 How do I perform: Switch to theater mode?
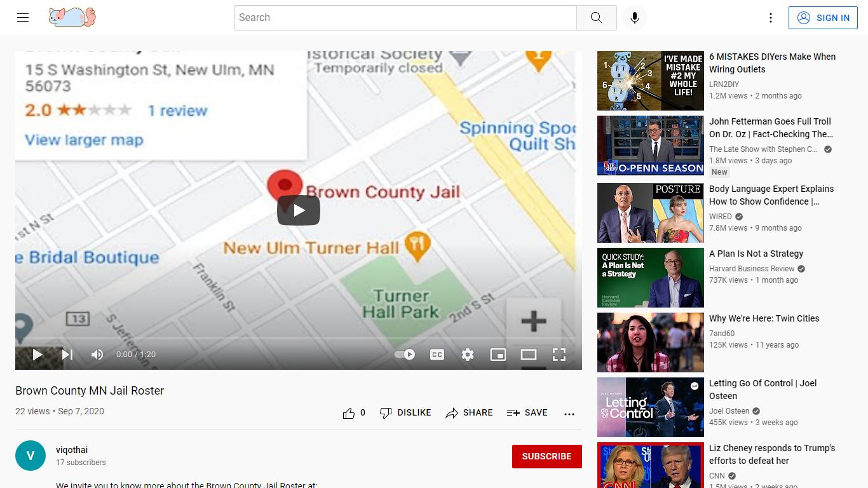point(529,355)
